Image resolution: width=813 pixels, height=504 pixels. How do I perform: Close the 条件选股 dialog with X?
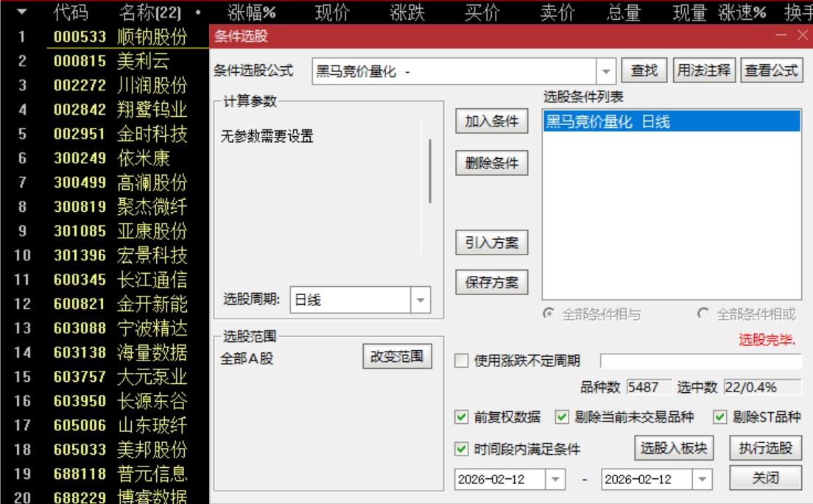click(x=802, y=35)
